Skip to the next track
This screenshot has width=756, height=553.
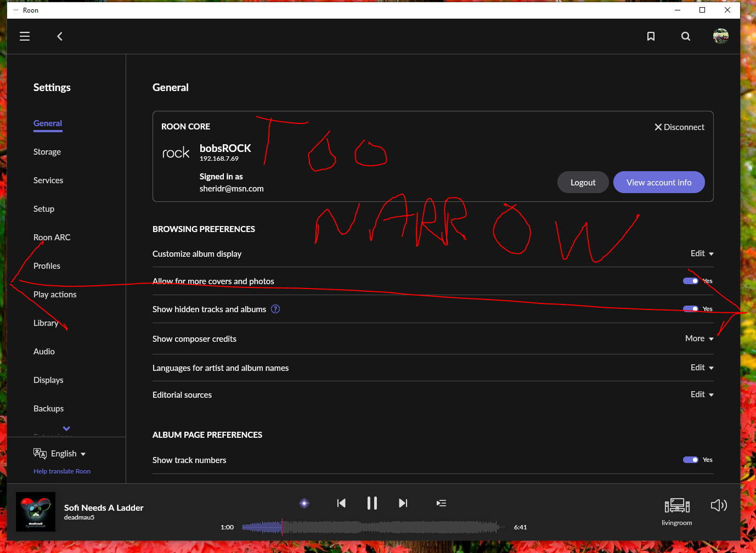[403, 503]
